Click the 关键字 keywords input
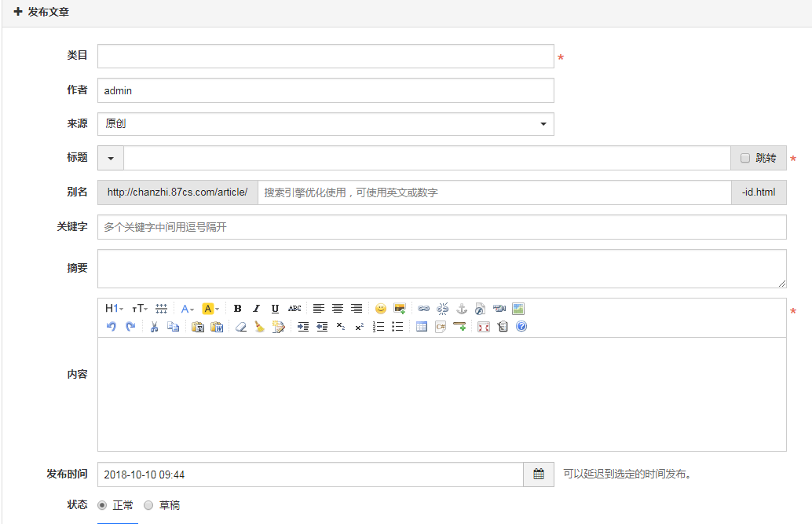The image size is (812, 524). pyautogui.click(x=442, y=227)
